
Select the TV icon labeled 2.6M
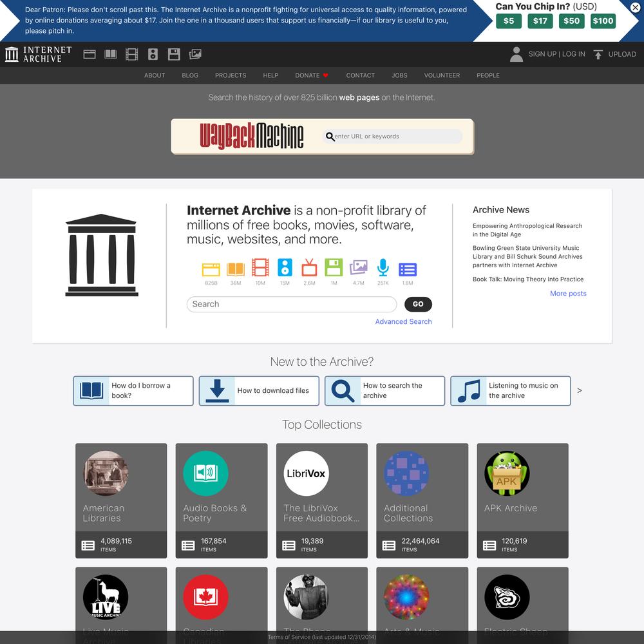pyautogui.click(x=309, y=267)
